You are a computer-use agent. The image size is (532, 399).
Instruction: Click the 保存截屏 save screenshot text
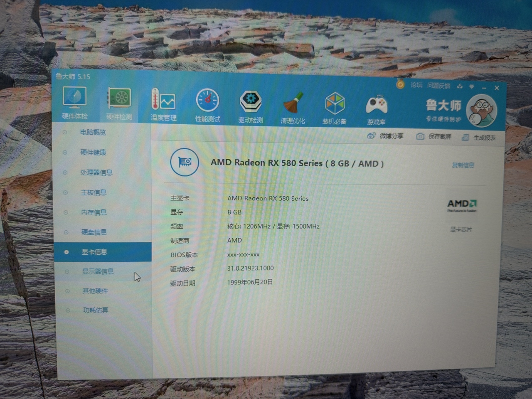point(440,136)
